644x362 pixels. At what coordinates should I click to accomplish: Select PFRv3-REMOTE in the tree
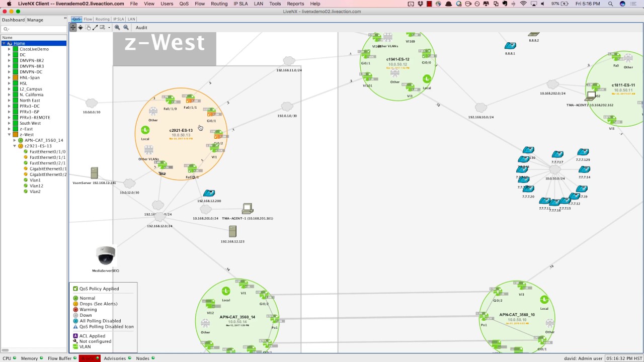(x=35, y=117)
